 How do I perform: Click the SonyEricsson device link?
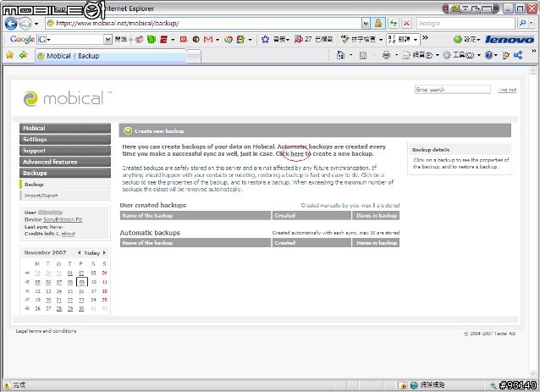click(x=63, y=219)
